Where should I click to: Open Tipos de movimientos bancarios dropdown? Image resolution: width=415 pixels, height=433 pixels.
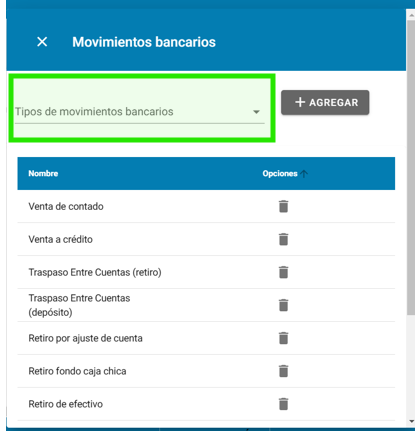point(140,112)
